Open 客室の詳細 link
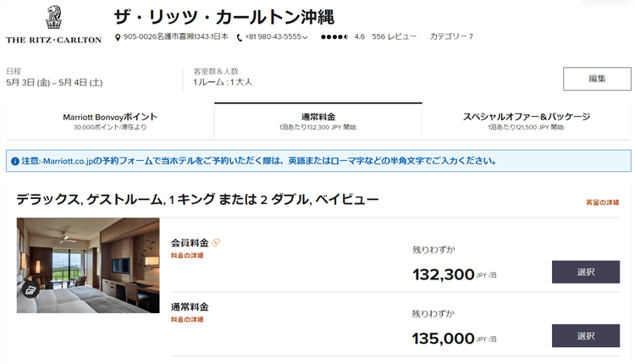 [x=602, y=202]
